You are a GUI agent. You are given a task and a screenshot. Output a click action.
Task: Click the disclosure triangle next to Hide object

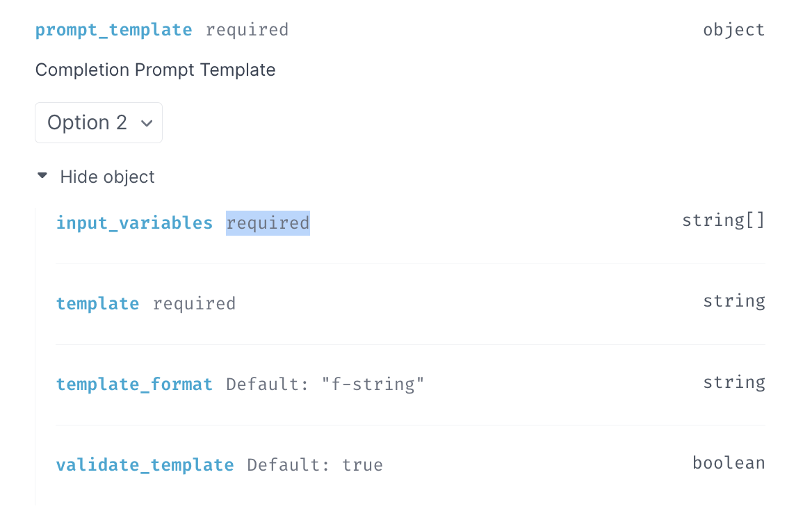point(42,176)
